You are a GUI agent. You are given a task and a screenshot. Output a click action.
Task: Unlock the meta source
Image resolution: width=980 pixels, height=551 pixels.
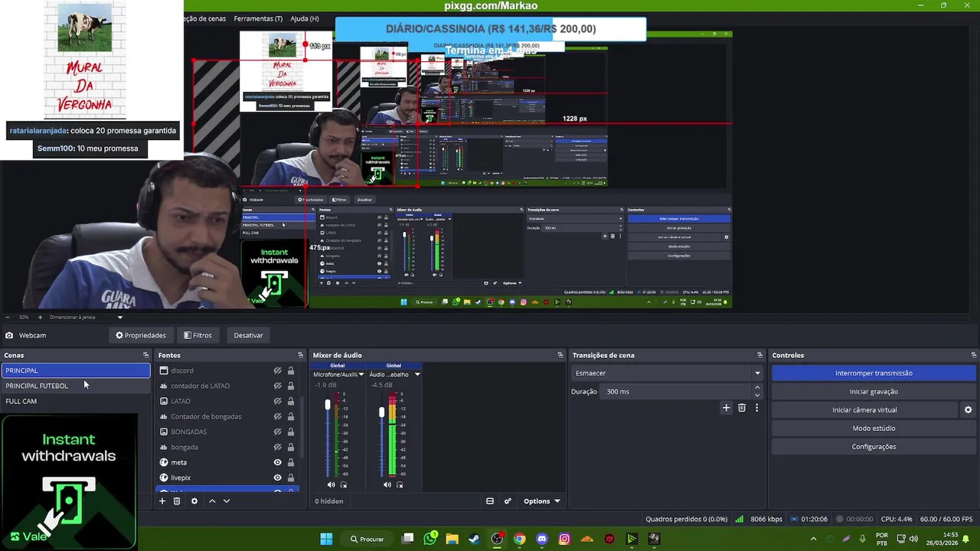[x=291, y=462]
